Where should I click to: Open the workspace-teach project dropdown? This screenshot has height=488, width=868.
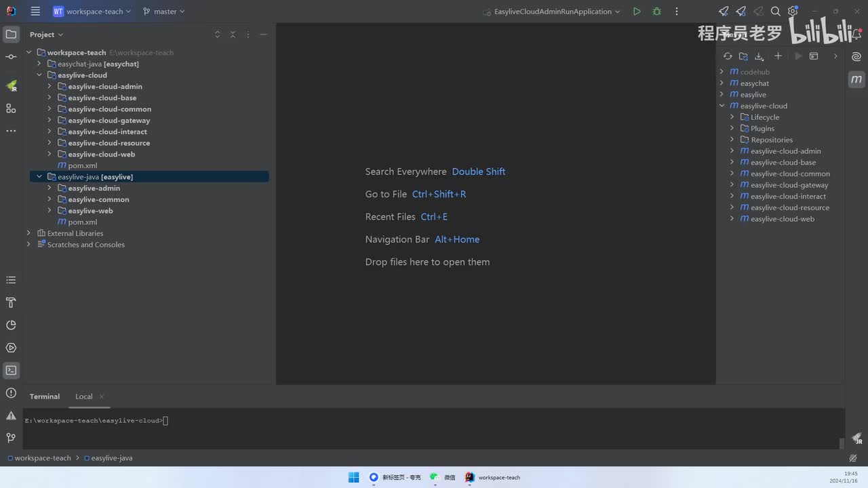92,12
